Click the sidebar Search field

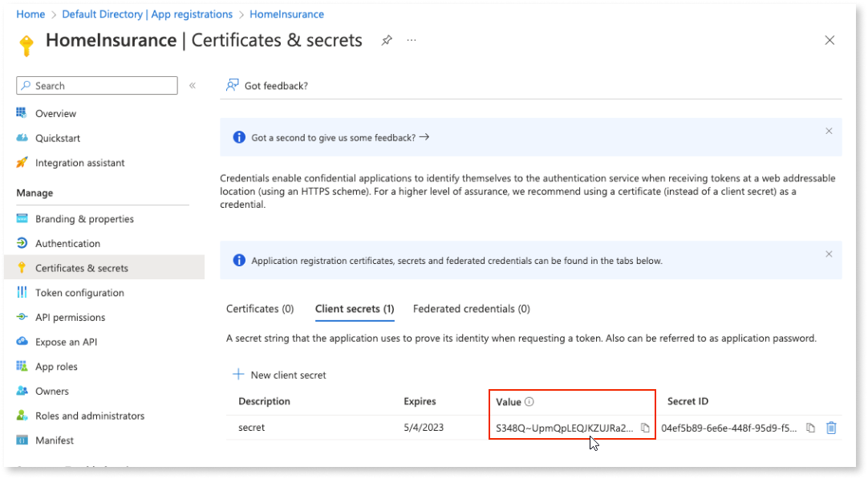97,86
